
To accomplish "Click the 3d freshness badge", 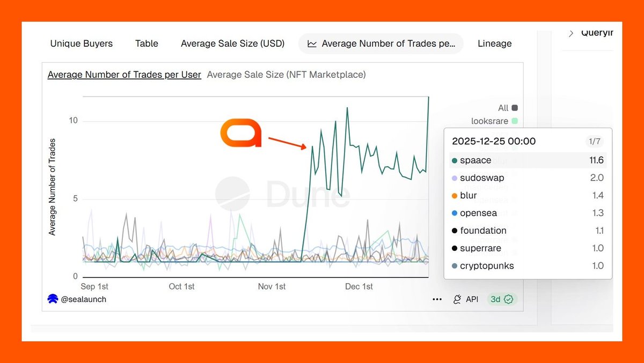I will point(502,299).
